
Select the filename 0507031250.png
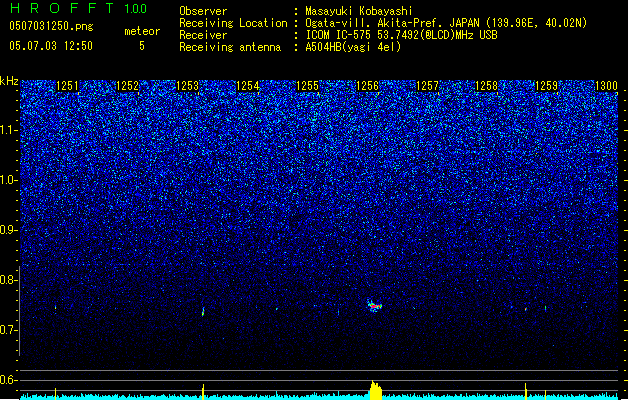click(51, 26)
